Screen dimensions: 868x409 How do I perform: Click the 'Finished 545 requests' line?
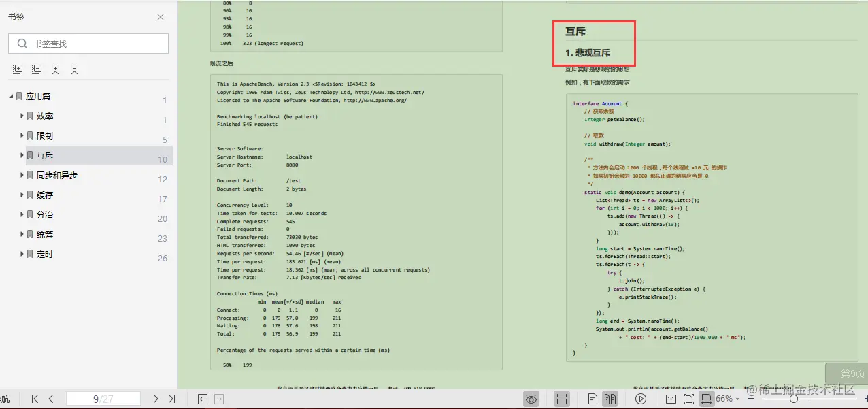248,125
